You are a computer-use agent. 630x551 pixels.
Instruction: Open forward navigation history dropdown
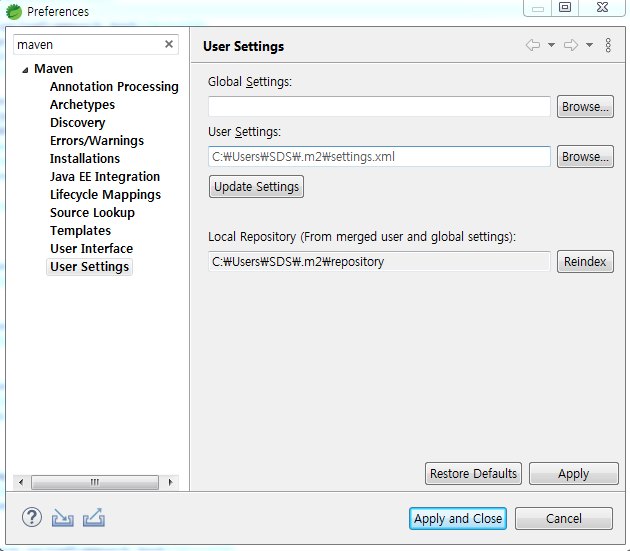coord(589,45)
